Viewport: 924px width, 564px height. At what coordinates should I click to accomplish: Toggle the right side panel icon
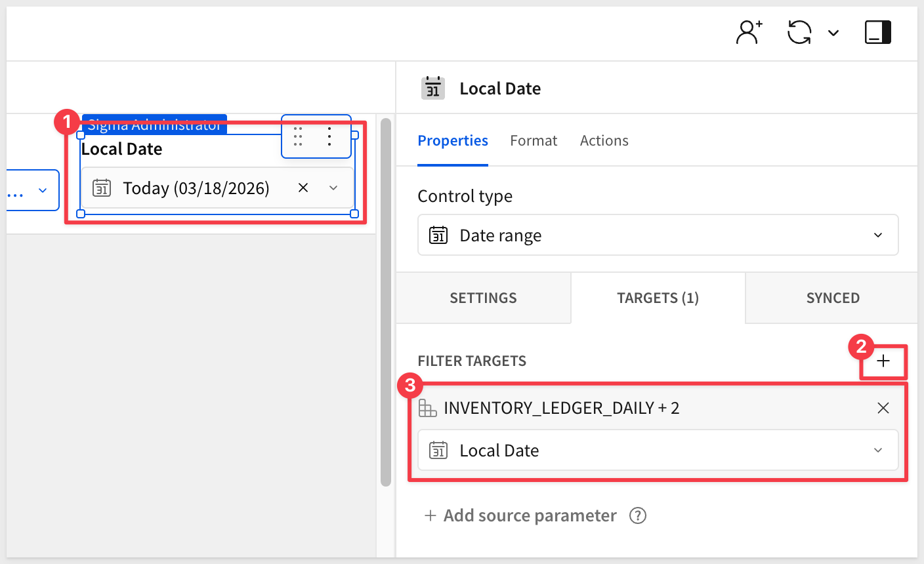point(877,32)
